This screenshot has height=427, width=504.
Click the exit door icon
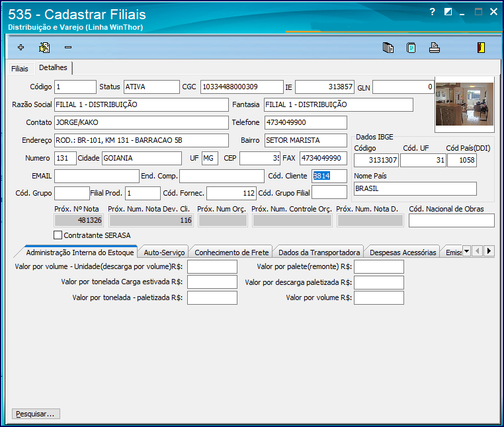click(481, 48)
